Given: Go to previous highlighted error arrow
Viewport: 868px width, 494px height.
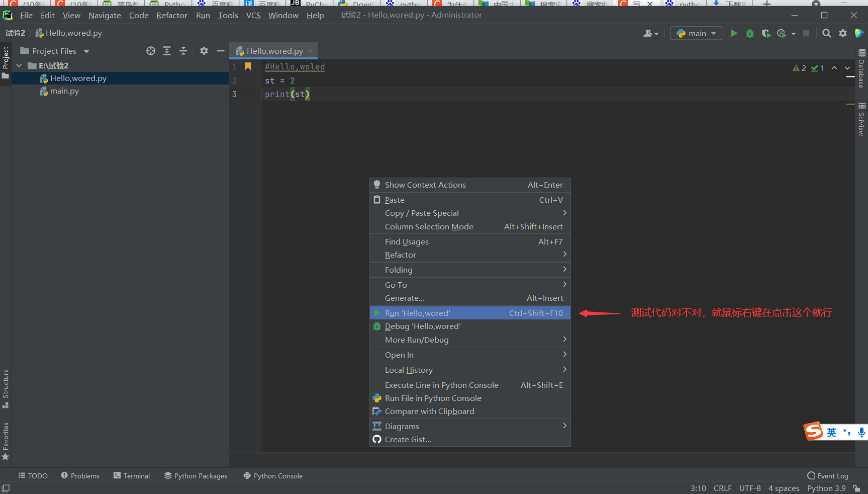Looking at the screenshot, I should coord(834,68).
